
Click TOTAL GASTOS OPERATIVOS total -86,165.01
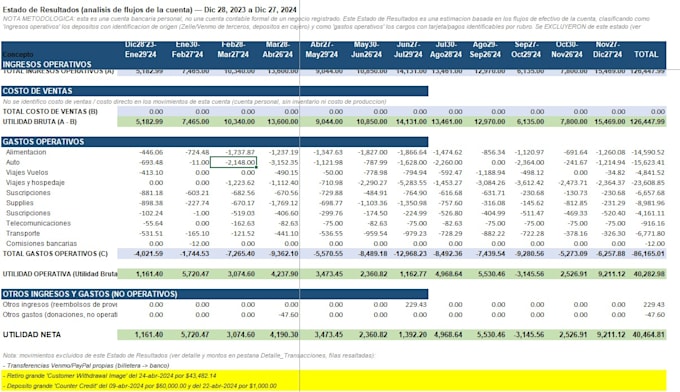[x=648, y=254]
